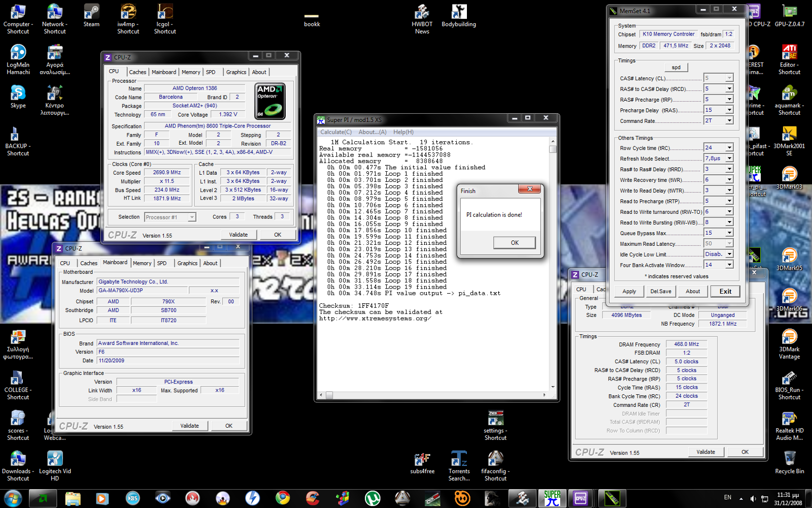The image size is (812, 508).
Task: Open the COLLEGE shortcut icon
Action: 18,385
